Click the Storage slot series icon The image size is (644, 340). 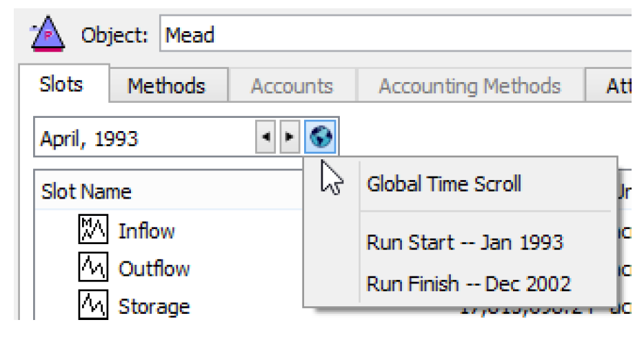(x=91, y=305)
